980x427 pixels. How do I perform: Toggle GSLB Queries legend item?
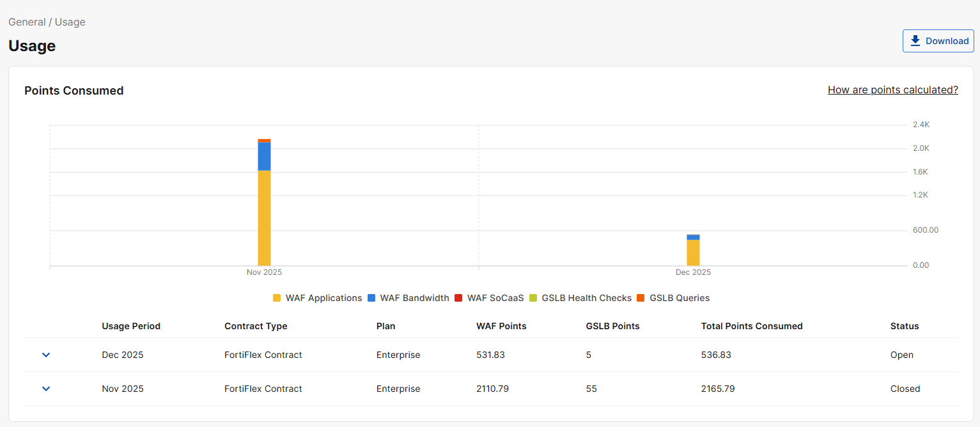point(673,298)
